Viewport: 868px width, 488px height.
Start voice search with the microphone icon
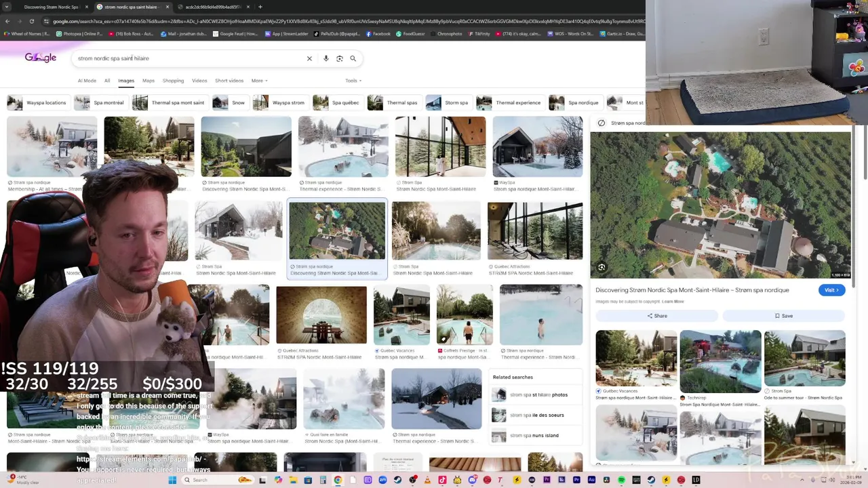[326, 58]
